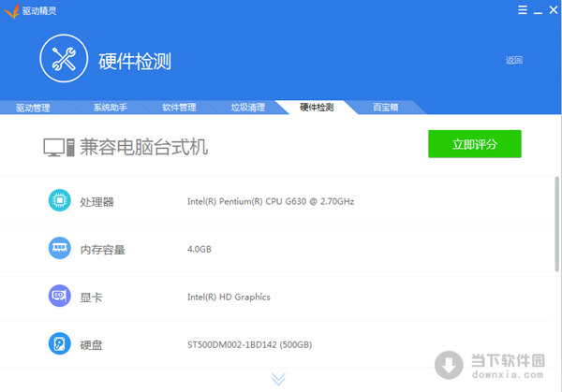
Task: Click the wrench and screwdriver 硬件检测 icon
Action: click(64, 58)
